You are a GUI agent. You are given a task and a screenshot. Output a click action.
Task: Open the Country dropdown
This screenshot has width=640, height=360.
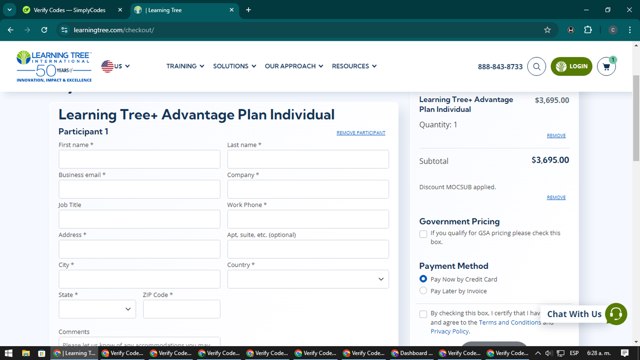[x=308, y=279]
